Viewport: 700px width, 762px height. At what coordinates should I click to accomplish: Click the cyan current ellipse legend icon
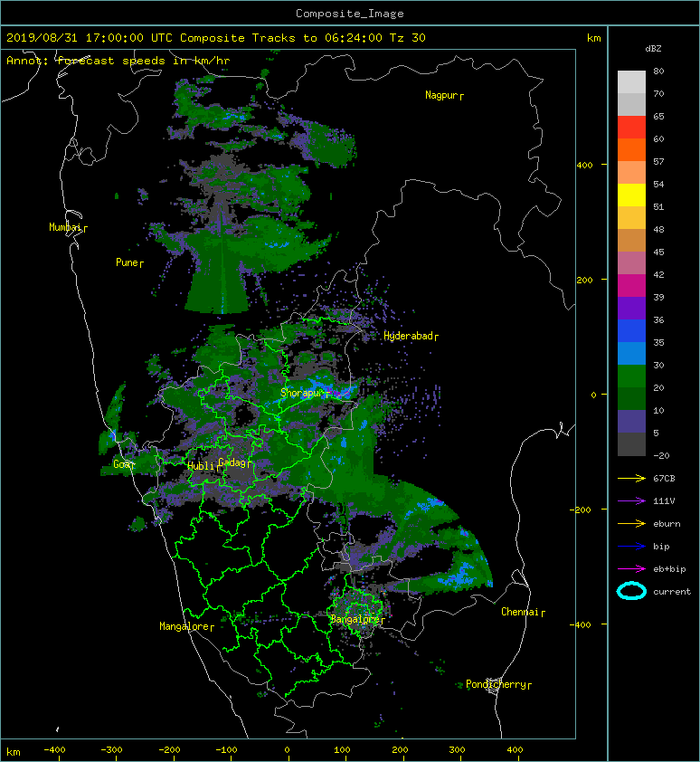631,592
